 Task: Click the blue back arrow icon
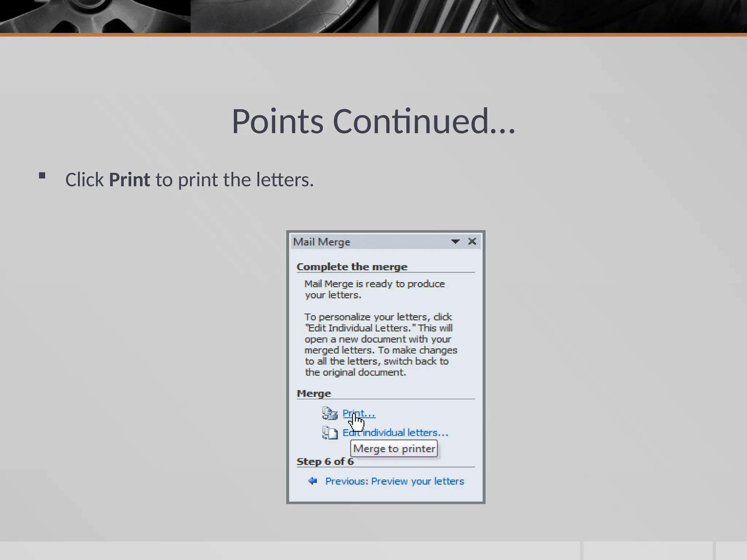click(313, 481)
